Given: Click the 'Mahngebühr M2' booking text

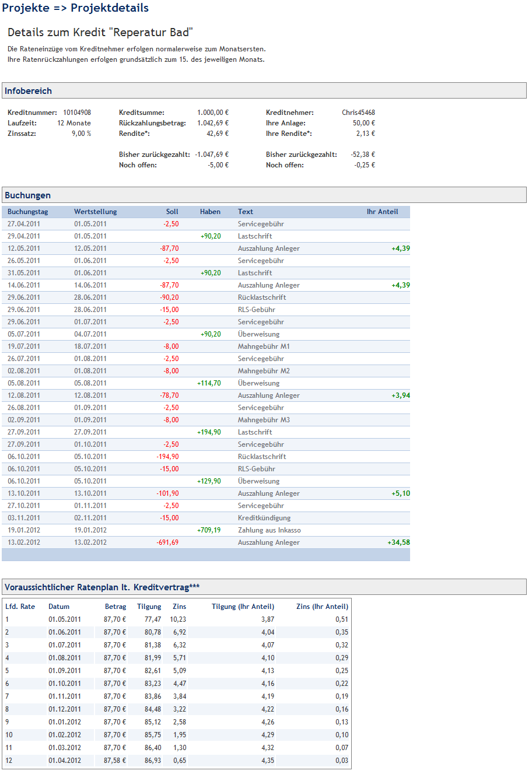Looking at the screenshot, I should pos(264,371).
